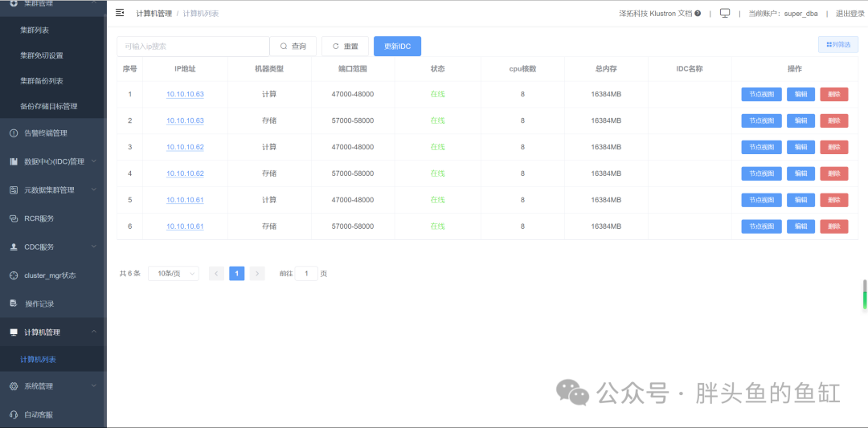Image resolution: width=868 pixels, height=428 pixels.
Task: Open IP link 10.10.10.62 in row 4
Action: pyautogui.click(x=185, y=173)
